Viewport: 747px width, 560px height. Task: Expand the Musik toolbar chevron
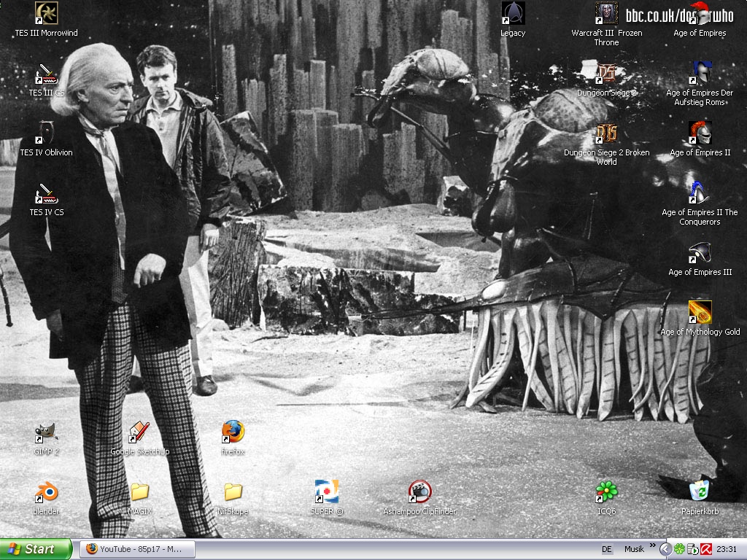pyautogui.click(x=653, y=545)
